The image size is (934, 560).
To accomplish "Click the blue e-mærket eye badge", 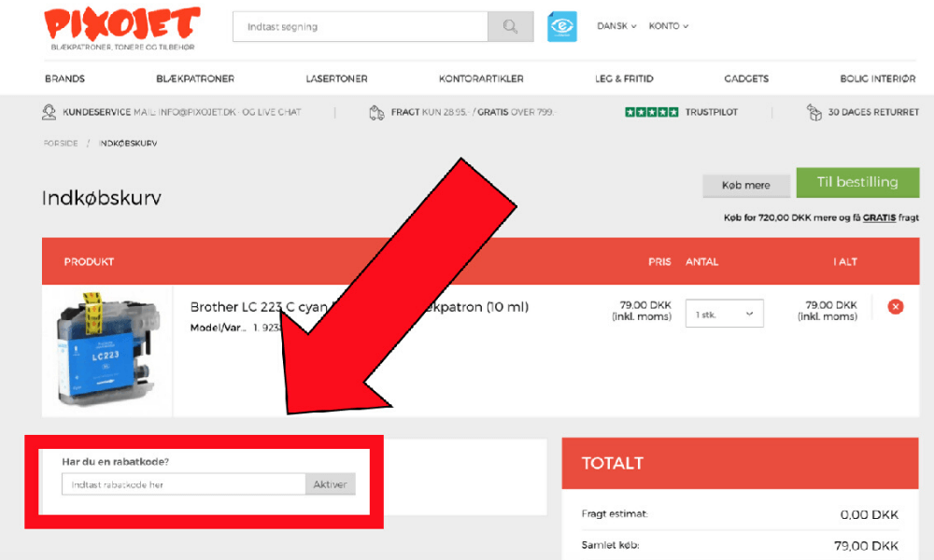I will [561, 27].
